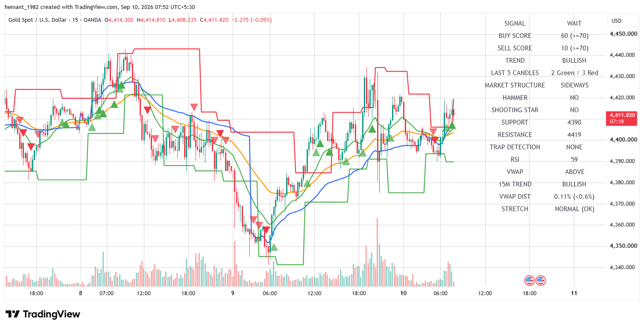Select the low price value L4,408.235

coord(183,20)
